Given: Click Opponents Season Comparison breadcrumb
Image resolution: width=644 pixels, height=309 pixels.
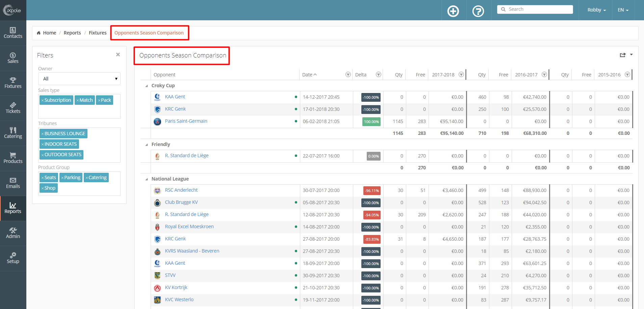Looking at the screenshot, I should coord(149,33).
